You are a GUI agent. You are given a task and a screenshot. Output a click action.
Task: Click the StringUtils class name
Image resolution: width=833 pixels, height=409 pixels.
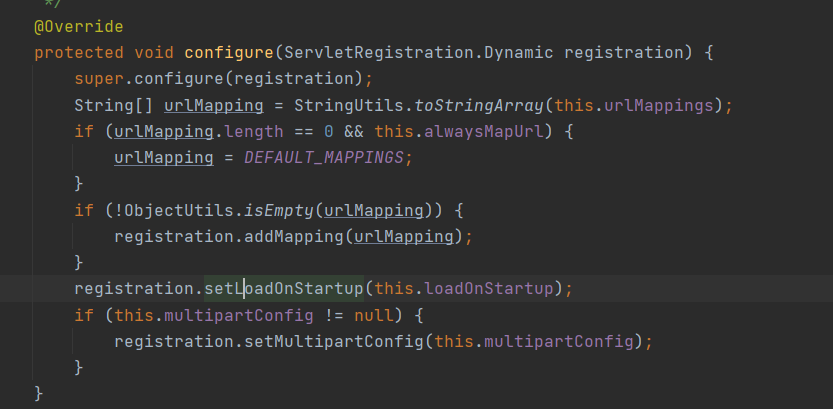pos(320,104)
